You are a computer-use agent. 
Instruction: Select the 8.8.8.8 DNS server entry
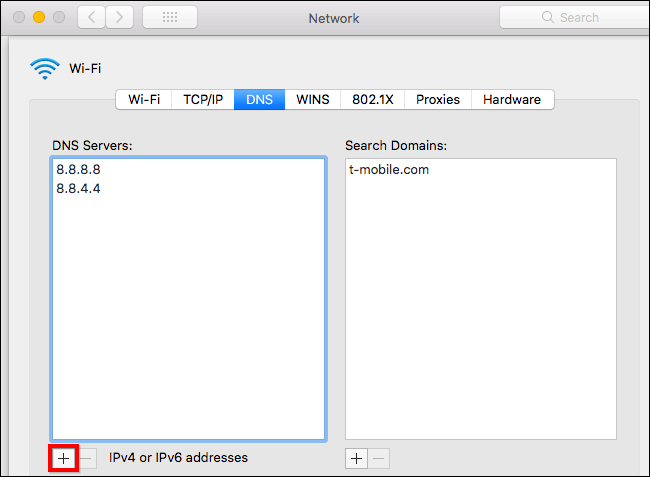[79, 169]
